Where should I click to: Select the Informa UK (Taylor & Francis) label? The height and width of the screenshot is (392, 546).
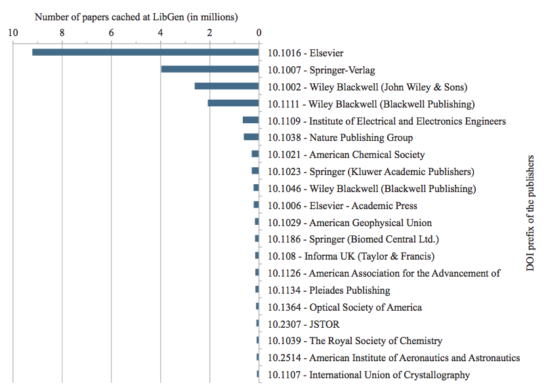351,256
